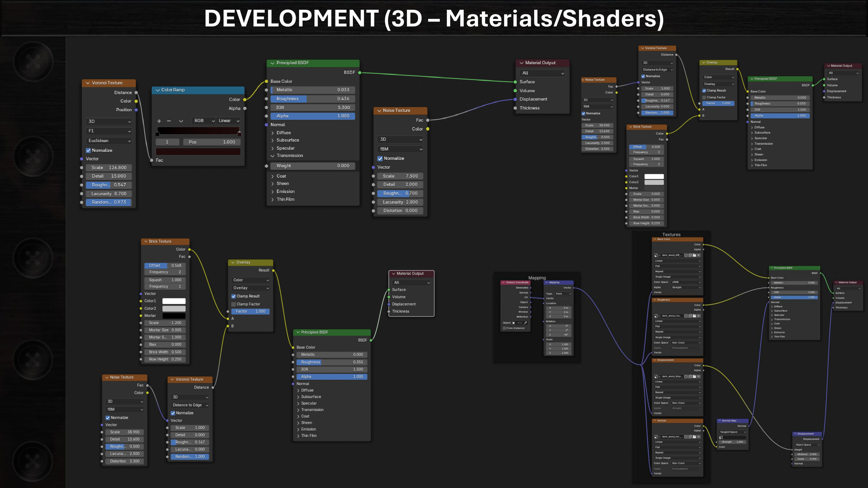Unlink dark_wood_diff image with X icon

click(x=698, y=255)
